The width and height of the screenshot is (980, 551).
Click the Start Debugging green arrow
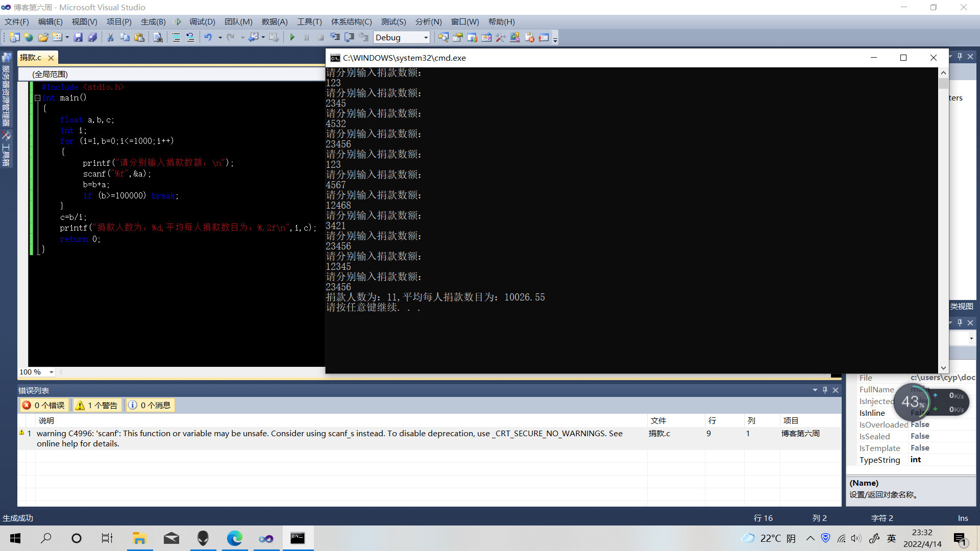292,37
